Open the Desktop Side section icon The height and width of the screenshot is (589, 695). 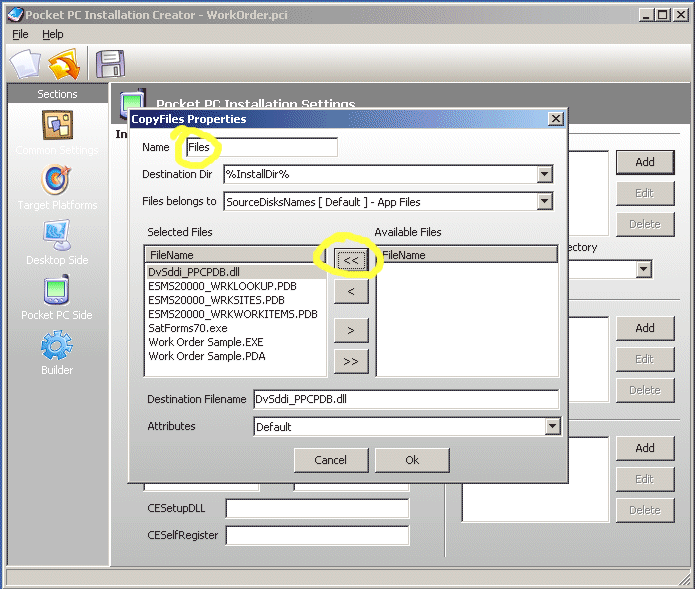point(57,235)
